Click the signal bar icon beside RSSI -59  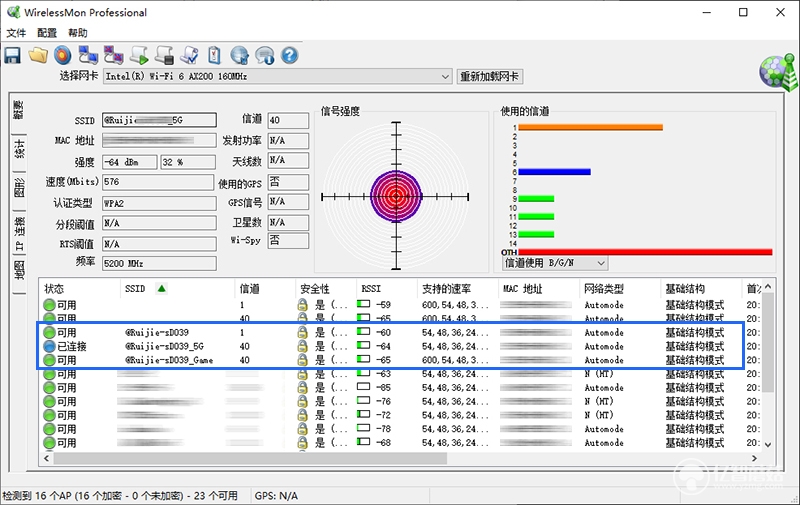point(363,305)
